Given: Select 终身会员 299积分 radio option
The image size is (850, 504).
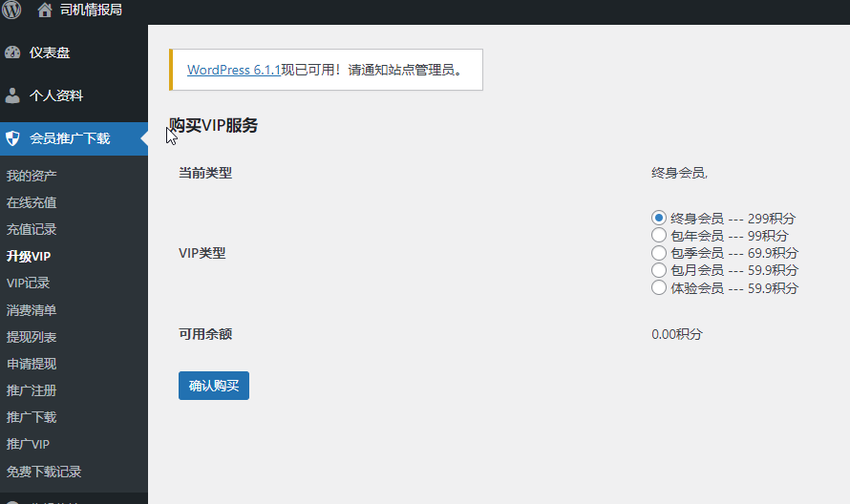Looking at the screenshot, I should 659,218.
